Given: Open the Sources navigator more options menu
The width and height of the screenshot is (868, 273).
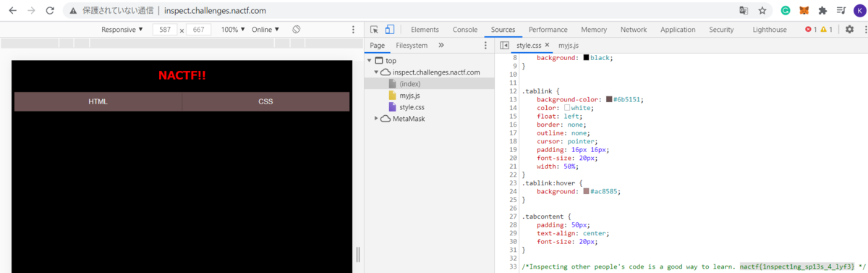Looking at the screenshot, I should click(x=485, y=45).
